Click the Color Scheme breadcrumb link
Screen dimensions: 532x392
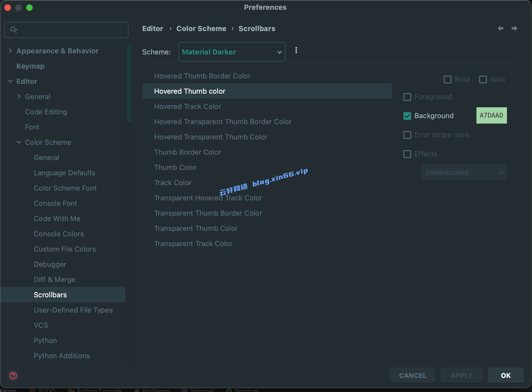(x=201, y=29)
